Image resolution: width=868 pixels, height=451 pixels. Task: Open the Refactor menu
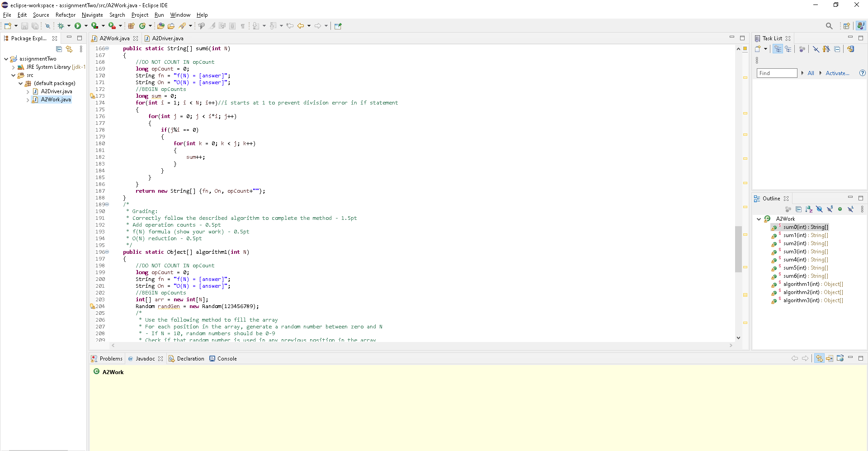[66, 15]
